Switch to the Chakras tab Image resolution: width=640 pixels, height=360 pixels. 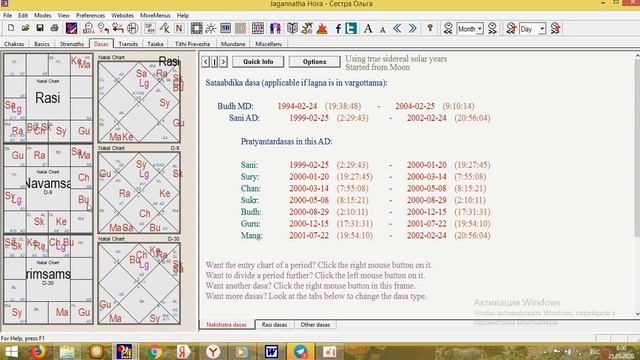[x=14, y=44]
